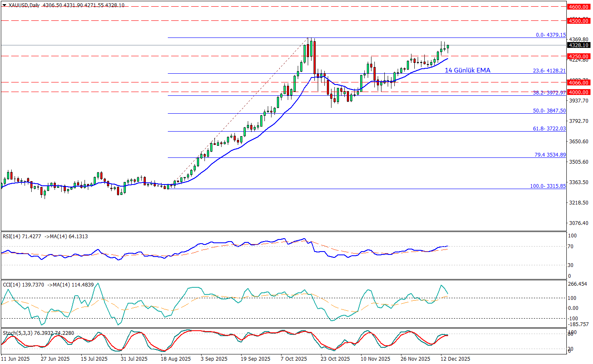Select the 4000.00 red price level tag

pyautogui.click(x=578, y=92)
